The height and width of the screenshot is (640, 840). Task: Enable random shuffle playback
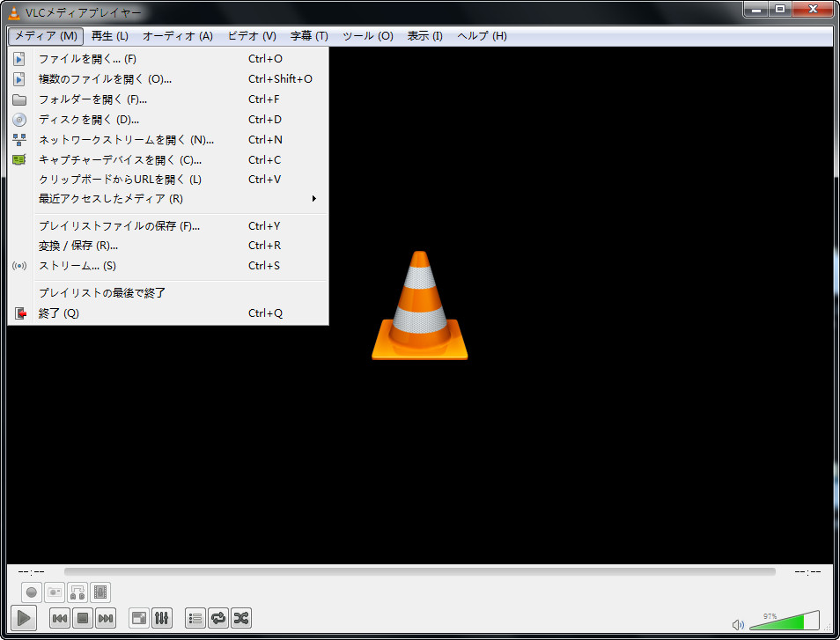pyautogui.click(x=240, y=617)
